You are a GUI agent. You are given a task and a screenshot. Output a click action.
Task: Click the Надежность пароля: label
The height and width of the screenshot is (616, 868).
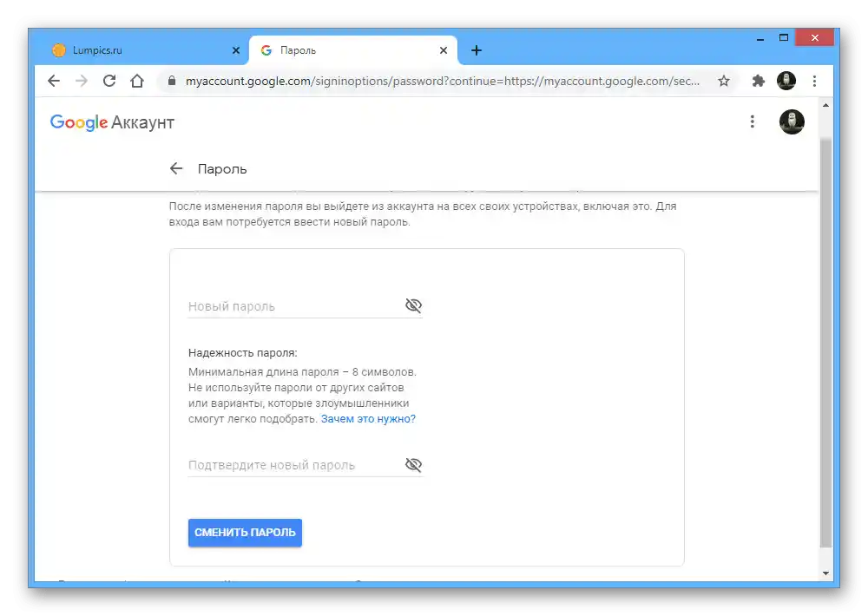click(242, 352)
